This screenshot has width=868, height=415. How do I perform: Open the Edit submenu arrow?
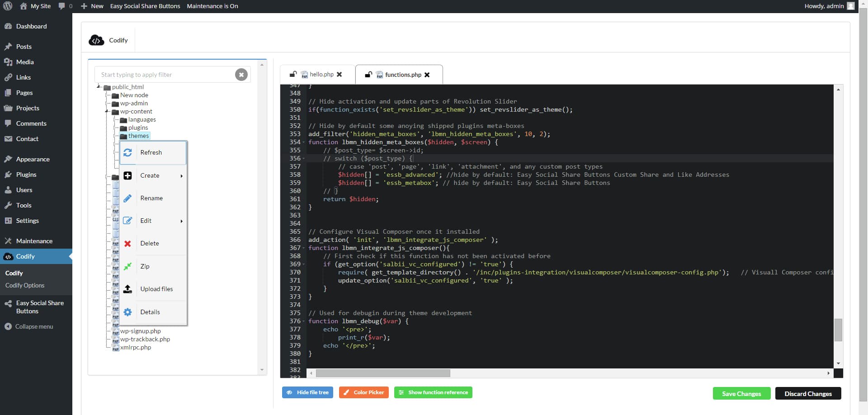pos(181,221)
